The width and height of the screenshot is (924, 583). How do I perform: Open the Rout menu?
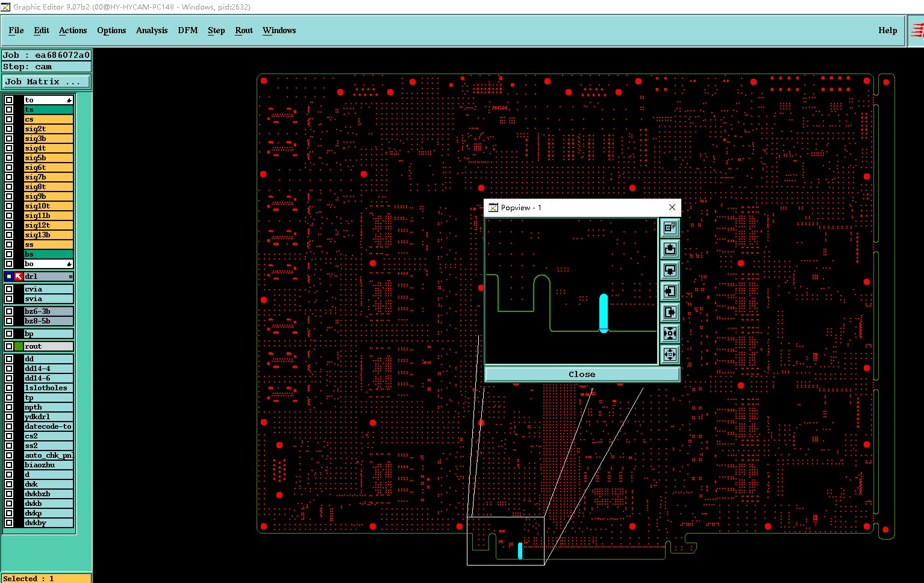244,30
